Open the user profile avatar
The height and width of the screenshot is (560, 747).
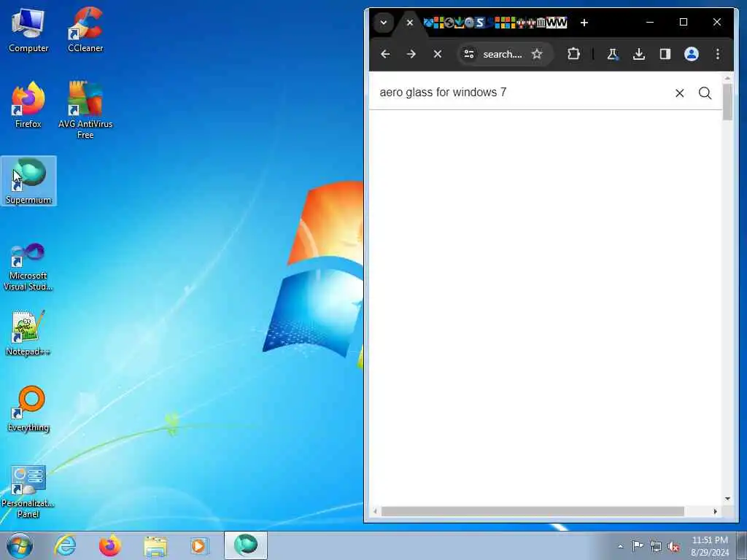[692, 54]
